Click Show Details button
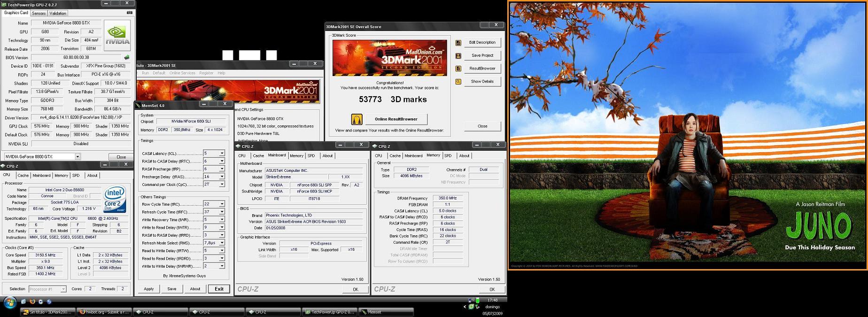The height and width of the screenshot is (317, 868). pyautogui.click(x=482, y=82)
